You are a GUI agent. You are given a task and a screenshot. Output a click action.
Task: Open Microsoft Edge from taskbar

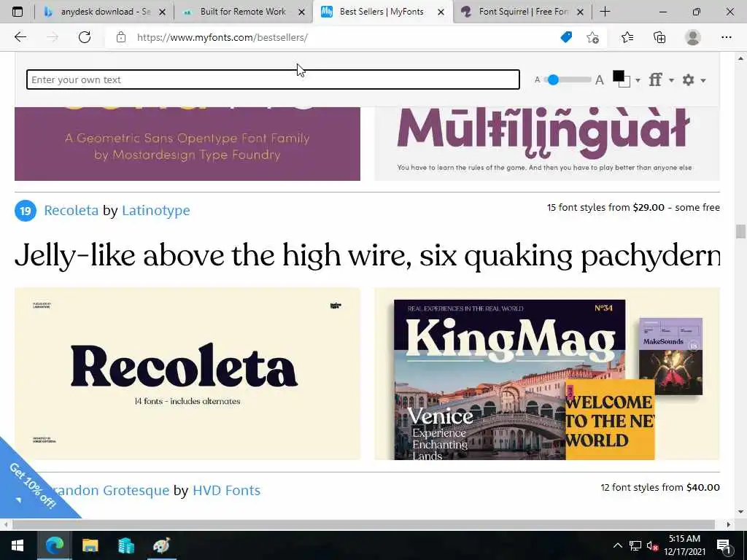pyautogui.click(x=54, y=545)
